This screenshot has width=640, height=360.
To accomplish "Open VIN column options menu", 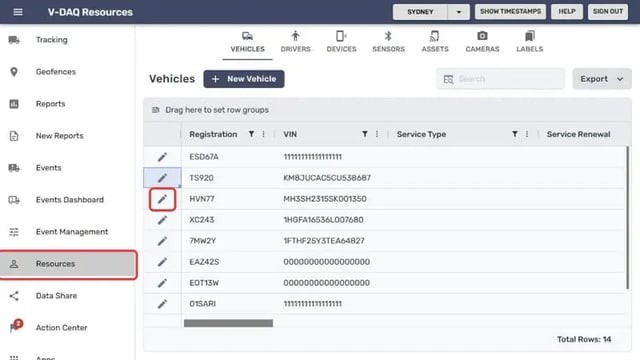I will coord(377,134).
